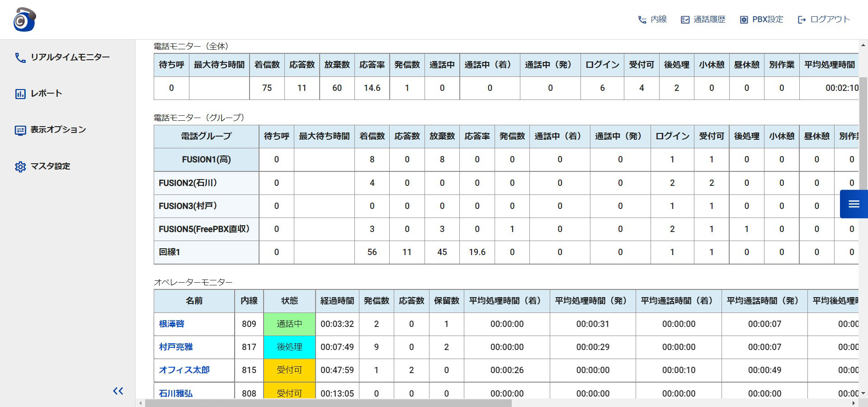Click the 通話履歴 history icon
The image size is (868, 407).
point(685,20)
